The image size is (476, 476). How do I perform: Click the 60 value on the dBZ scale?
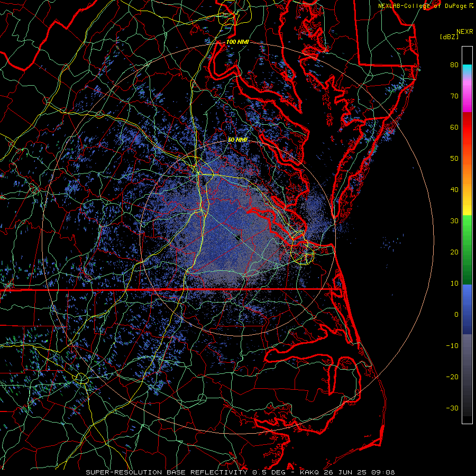(x=454, y=127)
